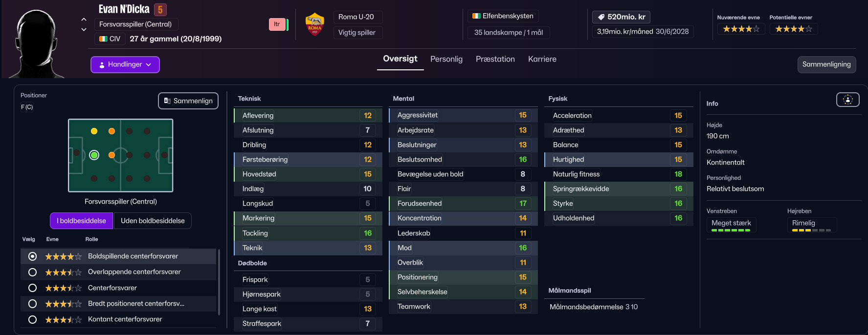Select the Centerforsvarer role radio button
868x335 pixels.
coord(33,288)
